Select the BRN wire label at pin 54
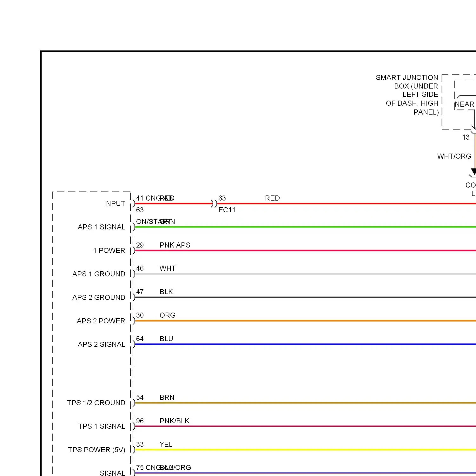The image size is (476, 476). click(x=167, y=397)
